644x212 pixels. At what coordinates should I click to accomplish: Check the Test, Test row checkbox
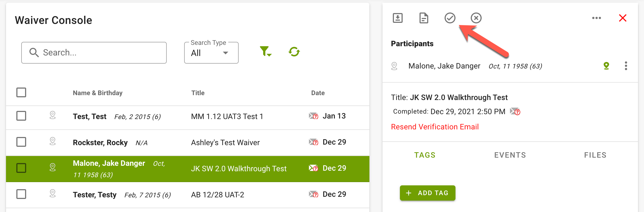[x=21, y=116]
